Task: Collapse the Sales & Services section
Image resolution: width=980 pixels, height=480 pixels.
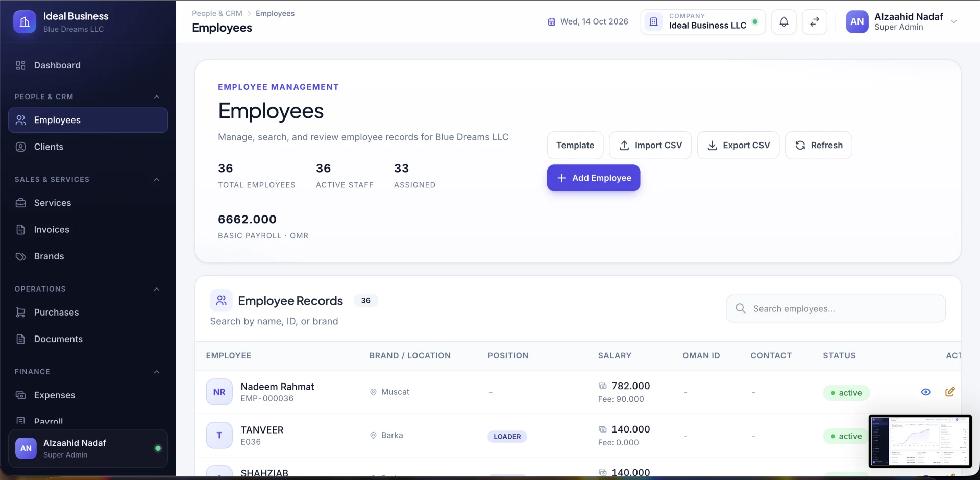Action: pyautogui.click(x=157, y=180)
